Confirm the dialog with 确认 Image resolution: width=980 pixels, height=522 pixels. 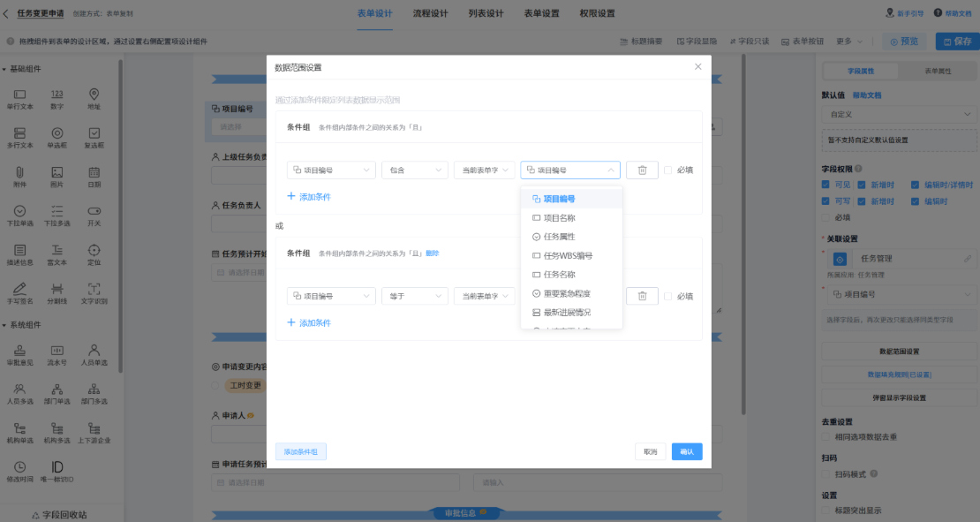click(x=687, y=451)
